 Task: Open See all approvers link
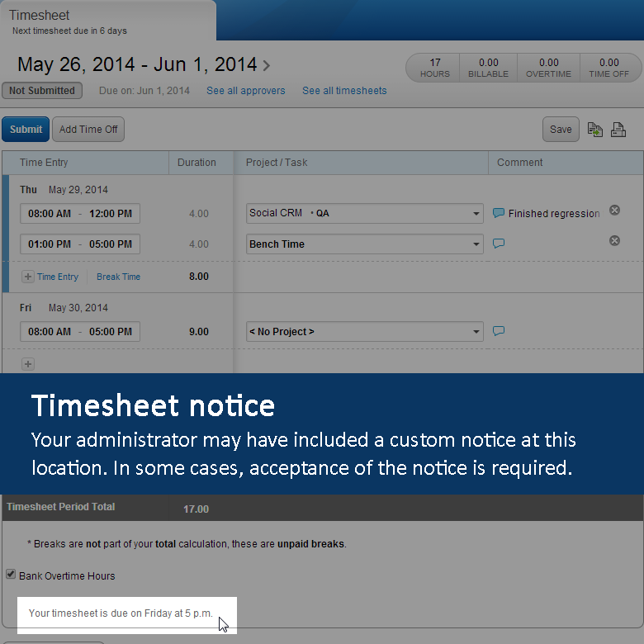point(245,91)
